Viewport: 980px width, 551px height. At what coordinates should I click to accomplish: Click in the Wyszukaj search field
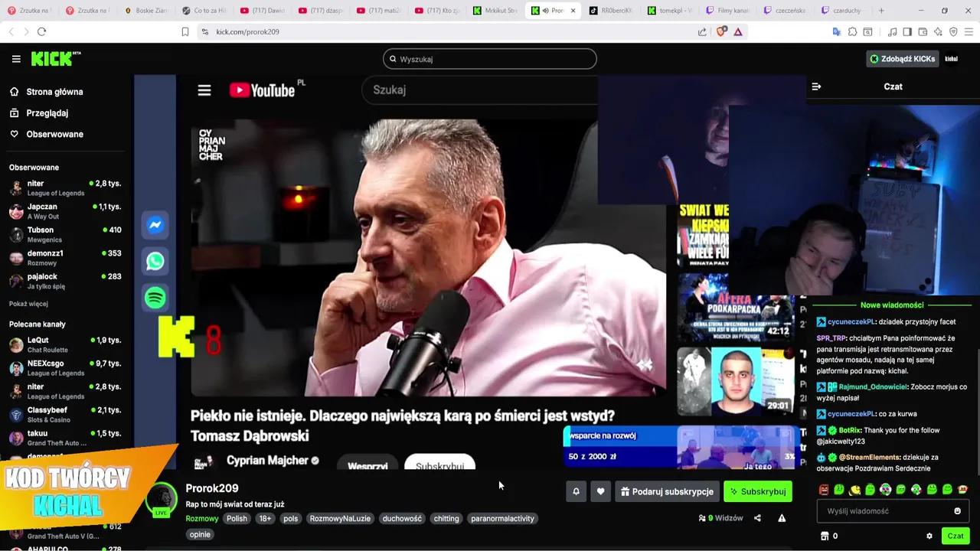490,59
